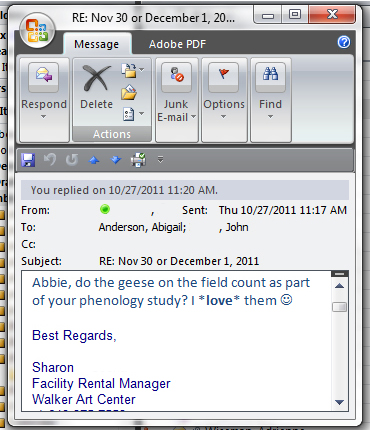The height and width of the screenshot is (430, 370).
Task: Minimize the message window
Action: 268,15
